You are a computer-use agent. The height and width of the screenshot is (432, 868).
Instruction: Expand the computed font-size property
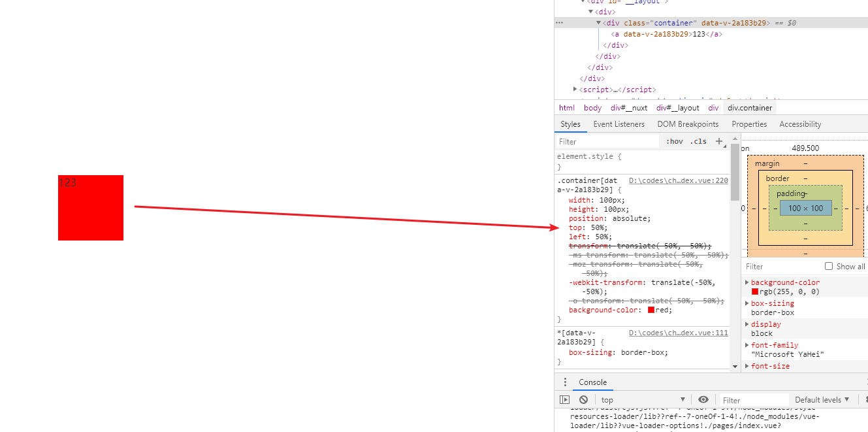click(747, 366)
